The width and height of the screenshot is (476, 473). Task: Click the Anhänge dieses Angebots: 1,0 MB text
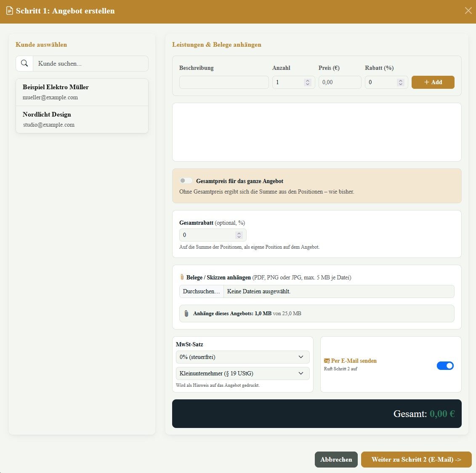(232, 314)
